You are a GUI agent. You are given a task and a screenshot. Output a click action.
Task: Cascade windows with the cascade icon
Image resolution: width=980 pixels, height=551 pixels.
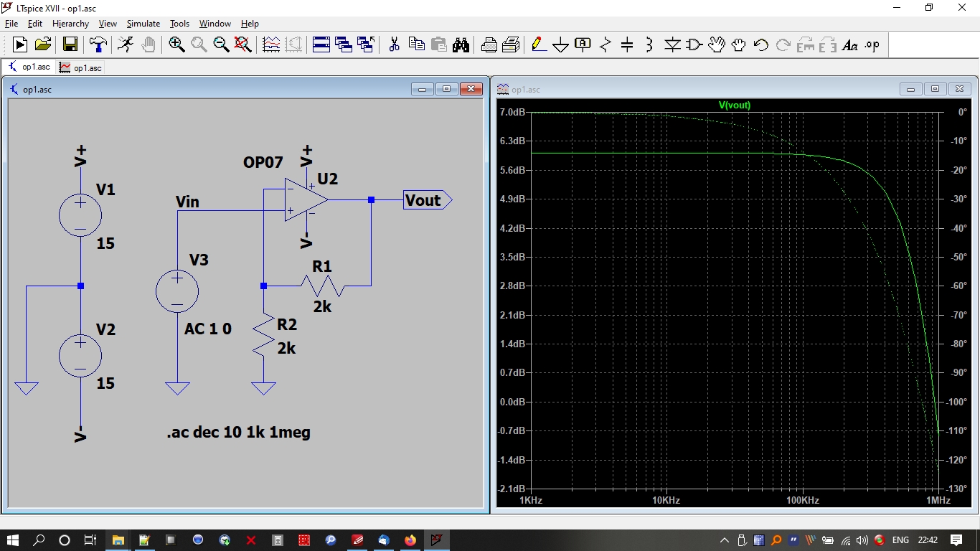(344, 44)
